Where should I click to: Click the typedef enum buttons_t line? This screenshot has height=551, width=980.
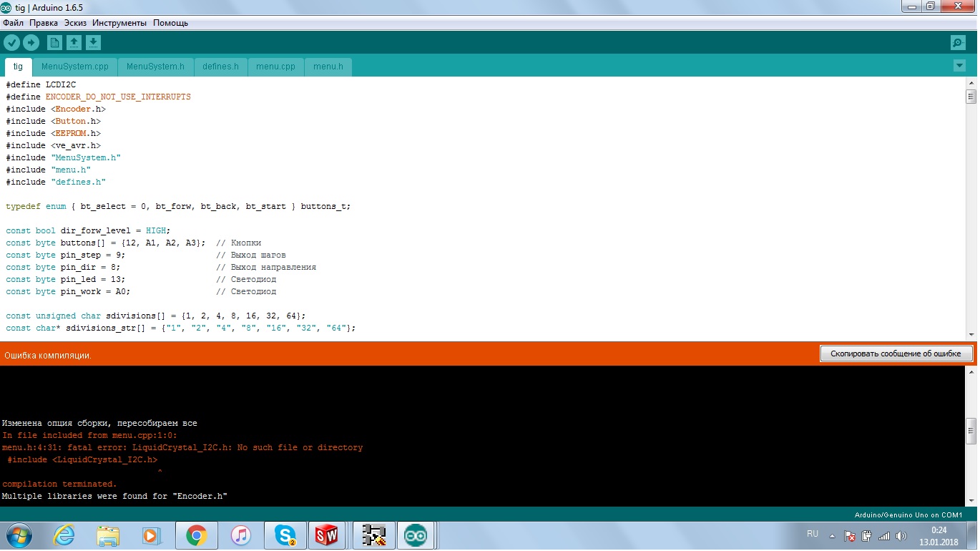pos(178,206)
